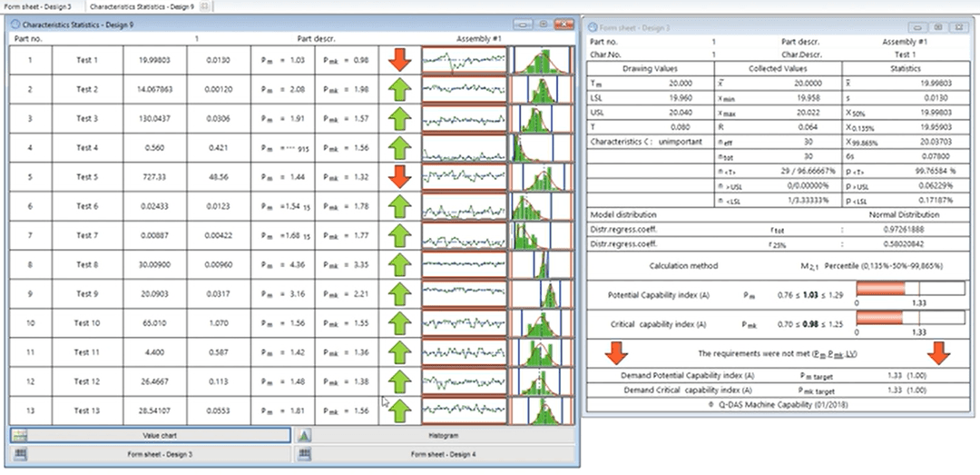Open the Value chart view
This screenshot has height=475, width=980.
pos(158,436)
